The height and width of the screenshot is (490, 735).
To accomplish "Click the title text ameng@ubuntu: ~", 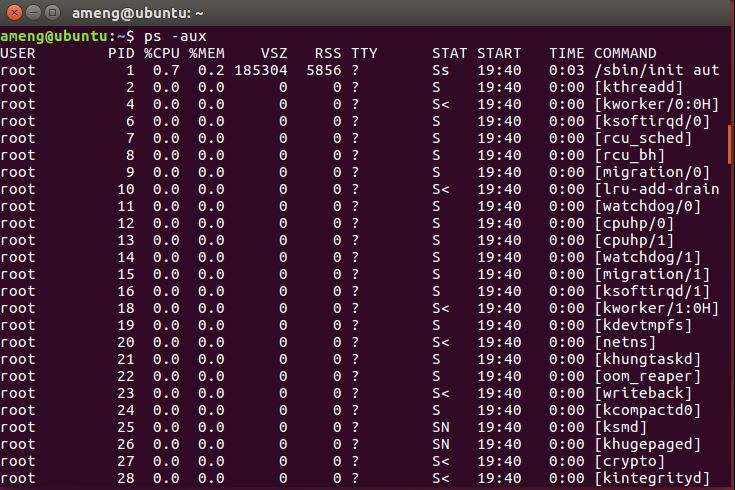I will point(137,13).
